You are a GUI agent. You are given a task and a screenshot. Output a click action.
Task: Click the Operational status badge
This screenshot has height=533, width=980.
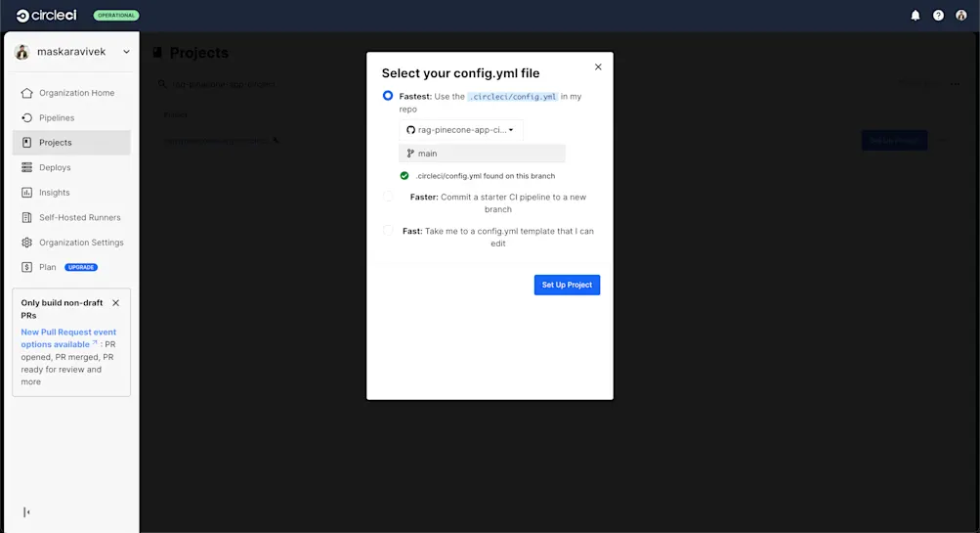pos(116,15)
